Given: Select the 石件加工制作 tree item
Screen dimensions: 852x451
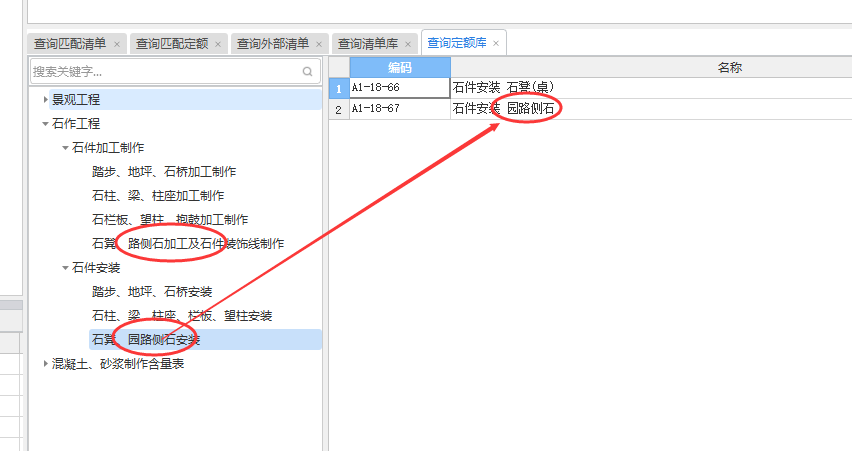Looking at the screenshot, I should click(x=108, y=147).
